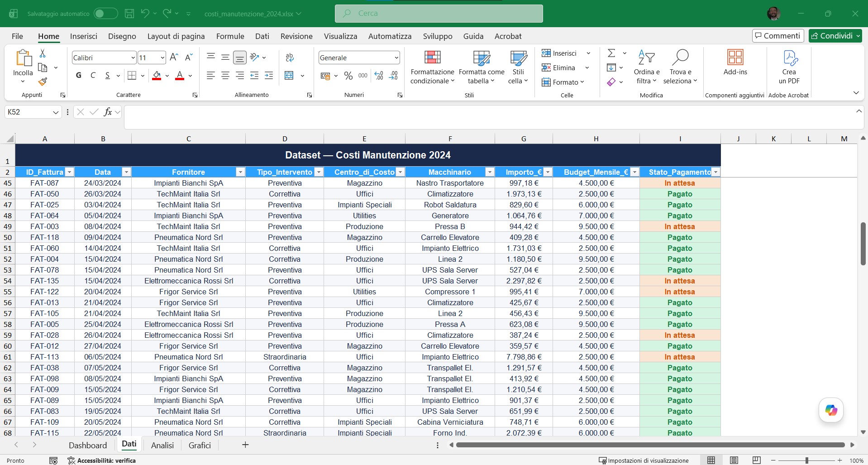The height and width of the screenshot is (465, 868).
Task: Open the Copilot floating icon
Action: click(831, 410)
